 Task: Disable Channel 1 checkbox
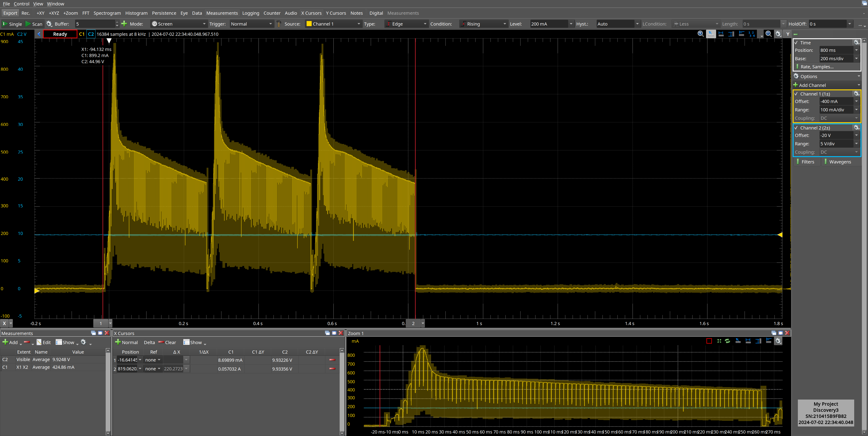[x=796, y=94]
